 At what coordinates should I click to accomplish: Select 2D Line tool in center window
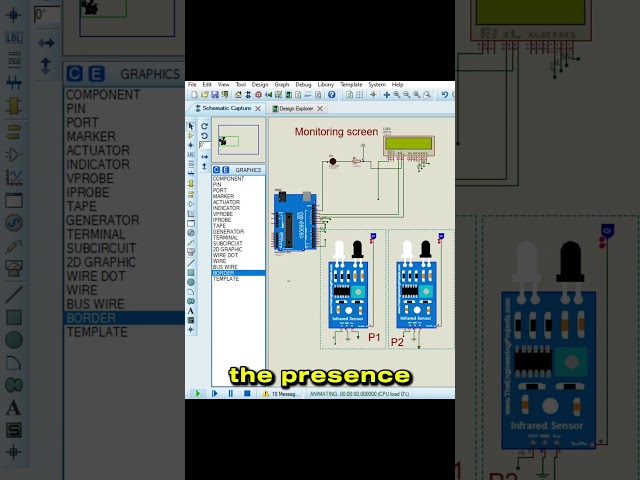pyautogui.click(x=191, y=263)
